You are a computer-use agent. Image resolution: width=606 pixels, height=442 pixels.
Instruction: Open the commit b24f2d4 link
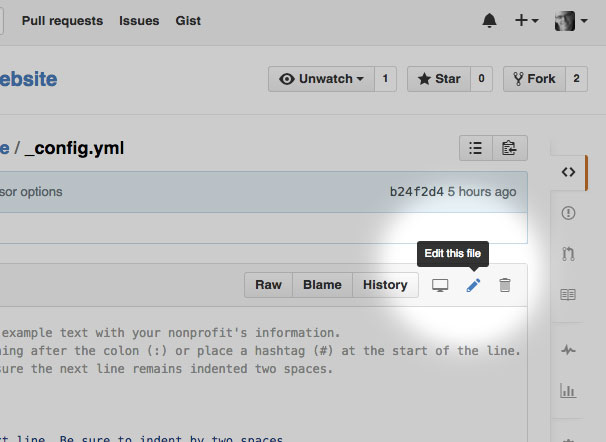(417, 192)
